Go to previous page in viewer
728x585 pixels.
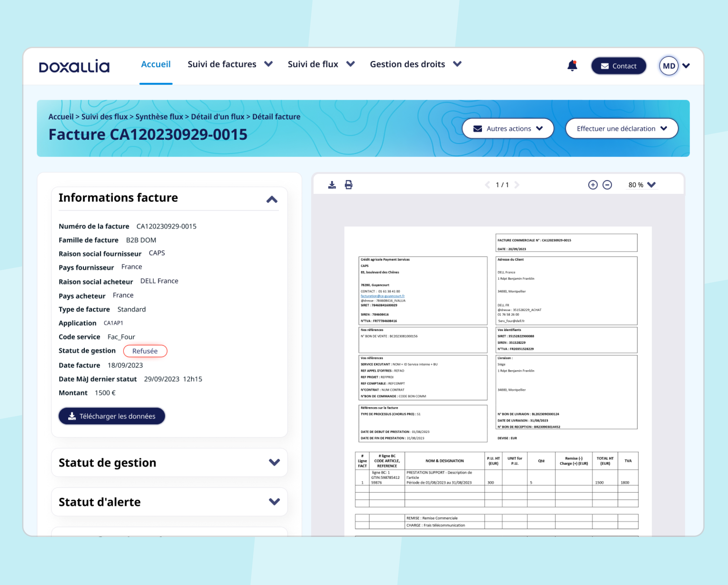click(487, 185)
